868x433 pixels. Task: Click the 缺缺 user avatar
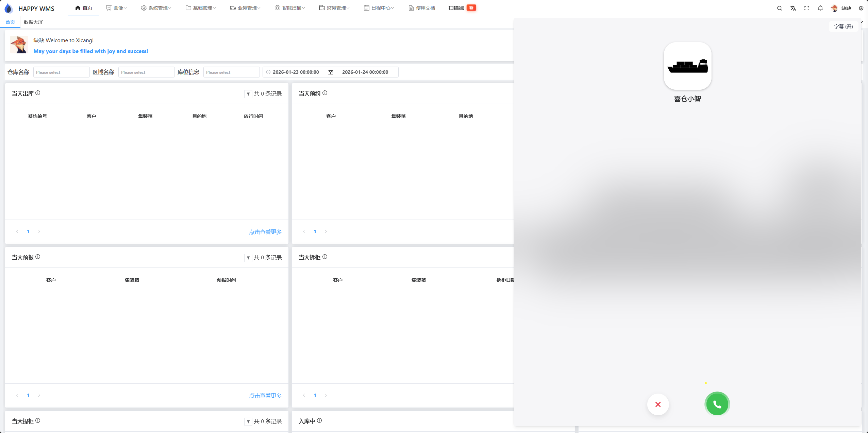(834, 8)
